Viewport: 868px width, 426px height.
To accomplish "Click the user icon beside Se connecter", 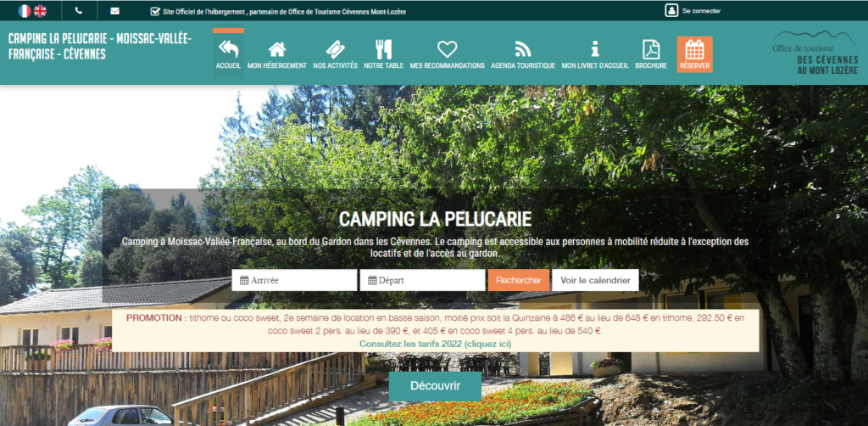I will [671, 10].
